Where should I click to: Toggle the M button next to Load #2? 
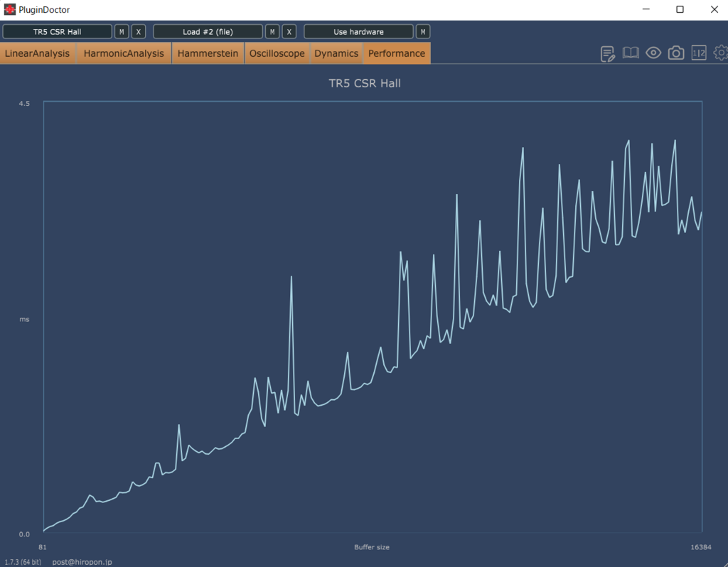[272, 31]
